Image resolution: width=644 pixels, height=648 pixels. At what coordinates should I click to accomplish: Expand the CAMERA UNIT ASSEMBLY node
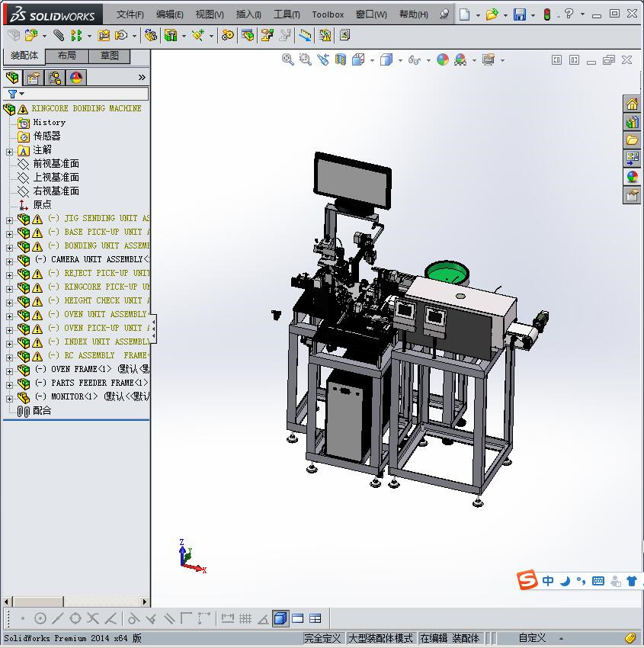9,261
